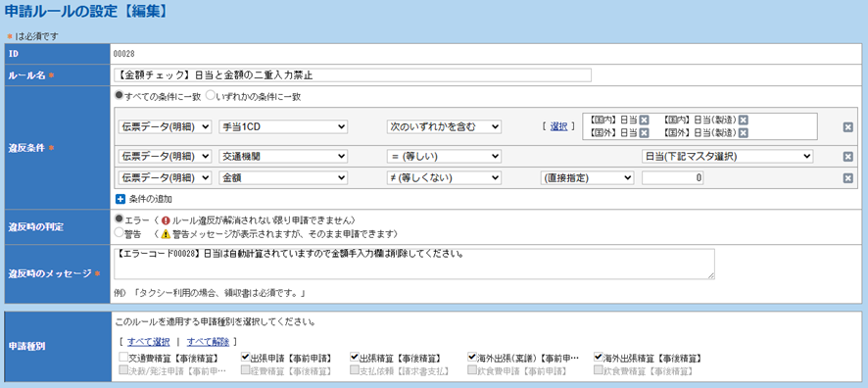The image size is (868, 388).
Task: Remove the 【国外】日当 tag
Action: pyautogui.click(x=644, y=133)
